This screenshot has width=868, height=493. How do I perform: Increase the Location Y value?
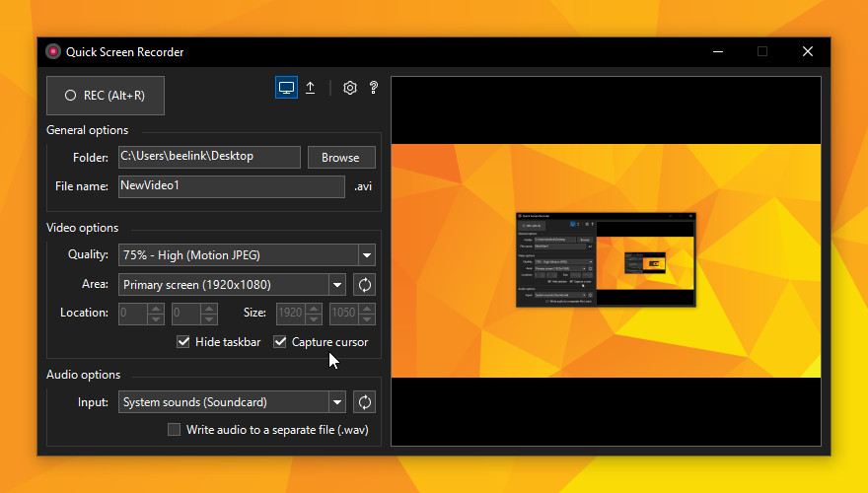(209, 309)
